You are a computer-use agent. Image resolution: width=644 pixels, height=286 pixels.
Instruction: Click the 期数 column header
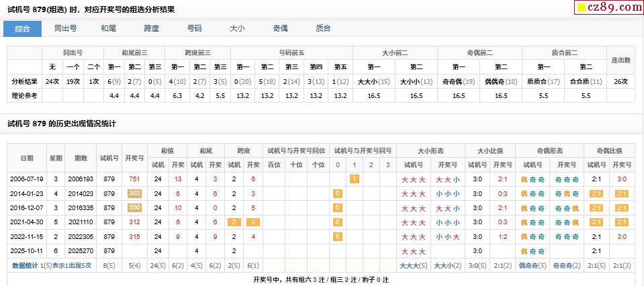pos(81,158)
